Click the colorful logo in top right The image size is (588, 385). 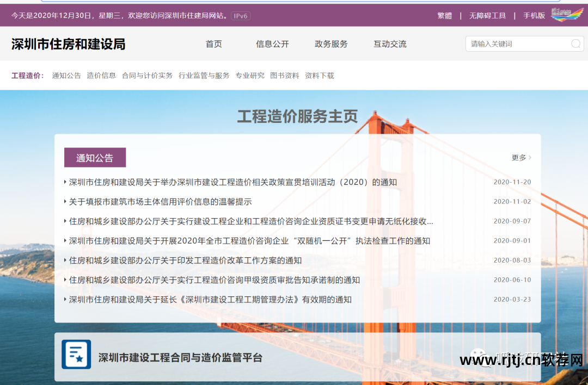567,15
